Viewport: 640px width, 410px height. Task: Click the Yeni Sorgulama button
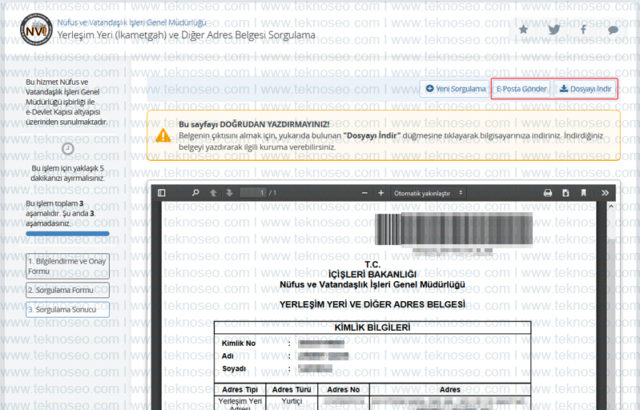point(455,89)
